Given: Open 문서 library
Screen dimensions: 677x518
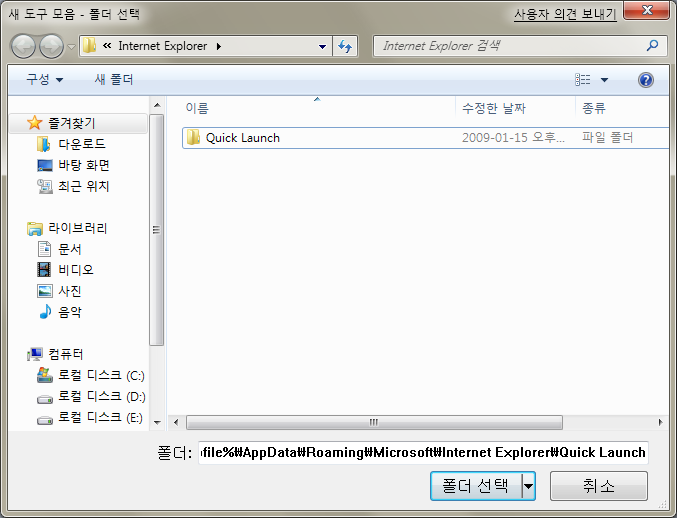Looking at the screenshot, I should [x=70, y=249].
